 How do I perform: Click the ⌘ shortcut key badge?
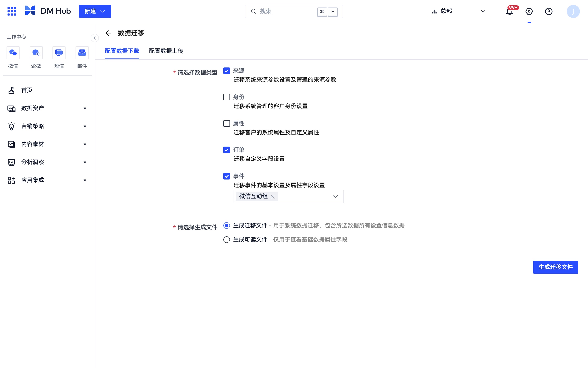[x=322, y=11]
